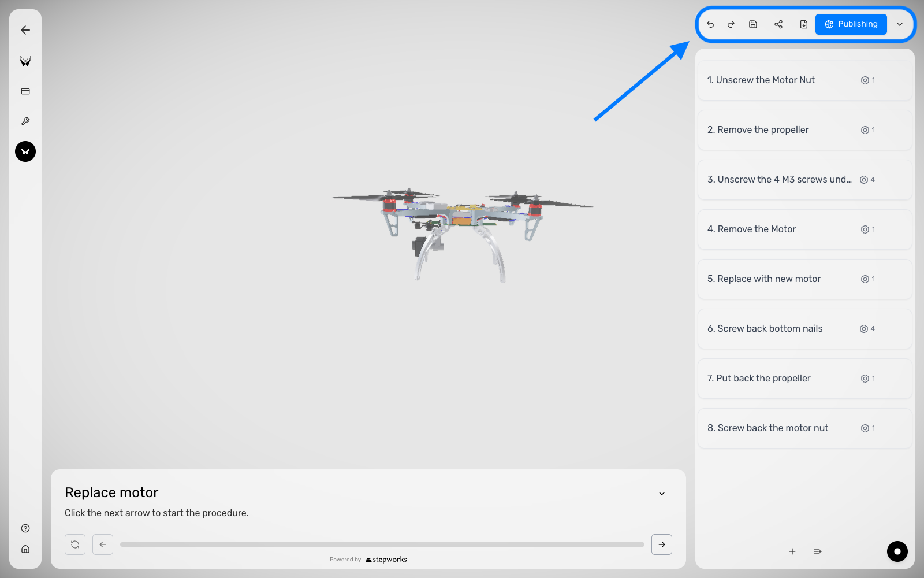
Task: Click target count icon on Replace with new motor
Action: pyautogui.click(x=865, y=279)
